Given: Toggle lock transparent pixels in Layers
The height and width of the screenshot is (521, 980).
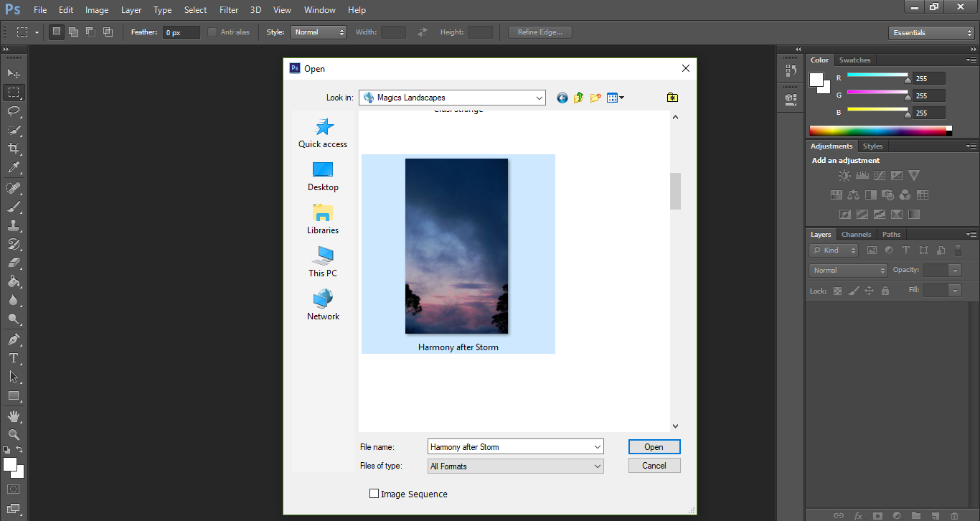Looking at the screenshot, I should click(x=837, y=291).
